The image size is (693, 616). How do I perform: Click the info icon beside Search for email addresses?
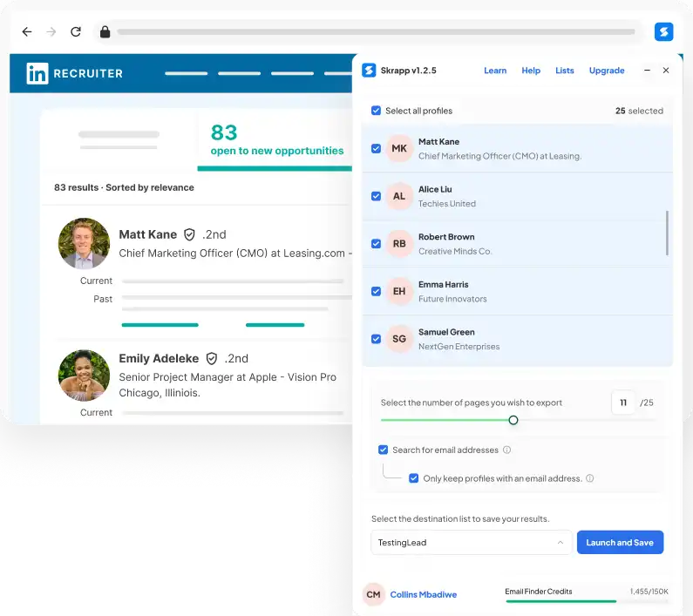[x=506, y=450]
